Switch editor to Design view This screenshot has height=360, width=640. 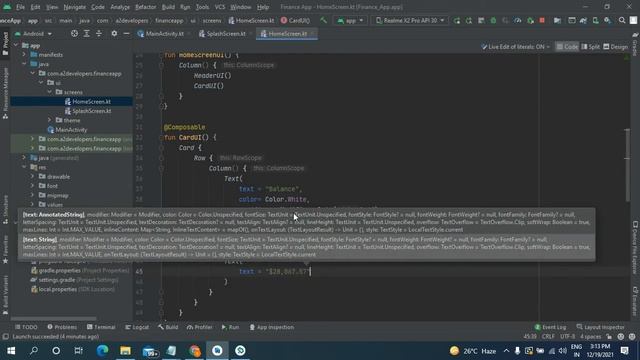tap(616, 47)
